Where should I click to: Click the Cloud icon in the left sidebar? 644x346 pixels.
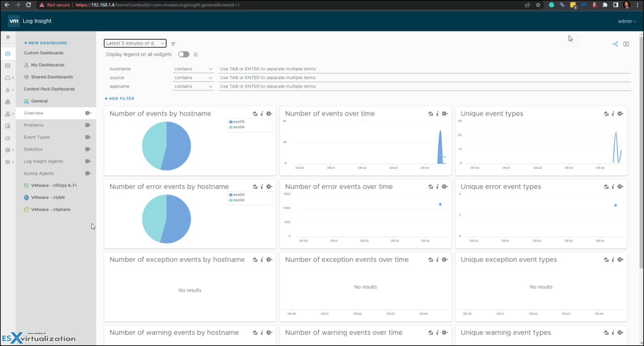coord(8,77)
